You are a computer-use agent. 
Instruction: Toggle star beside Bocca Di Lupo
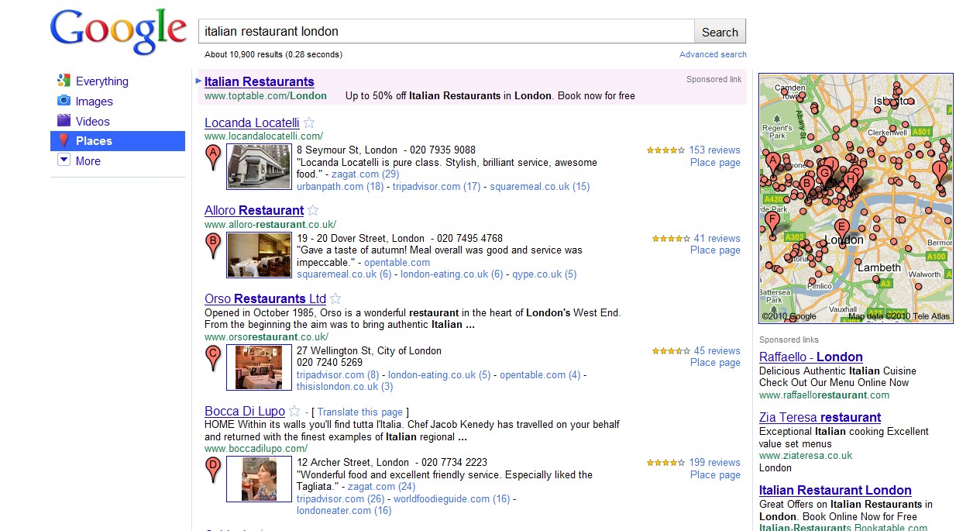pos(294,411)
